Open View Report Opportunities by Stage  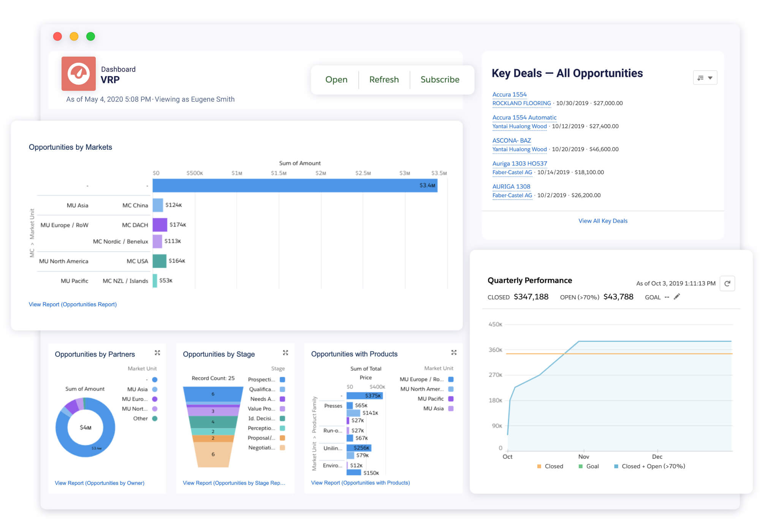click(234, 483)
